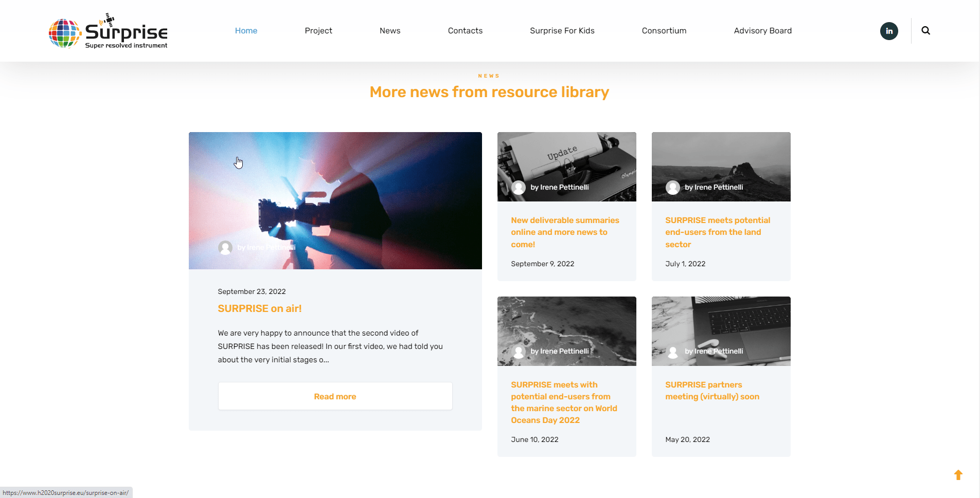Viewport: 980px width, 498px height.
Task: Select Surprise For Kids in navigation
Action: click(x=562, y=31)
